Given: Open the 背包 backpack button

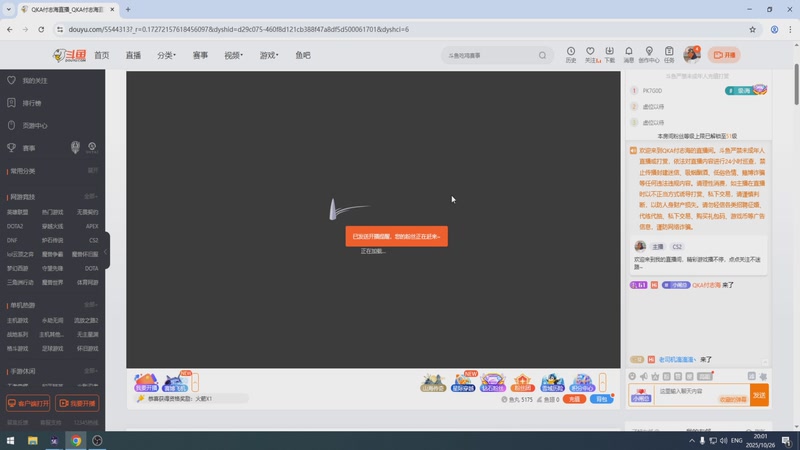Looking at the screenshot, I should click(x=602, y=399).
